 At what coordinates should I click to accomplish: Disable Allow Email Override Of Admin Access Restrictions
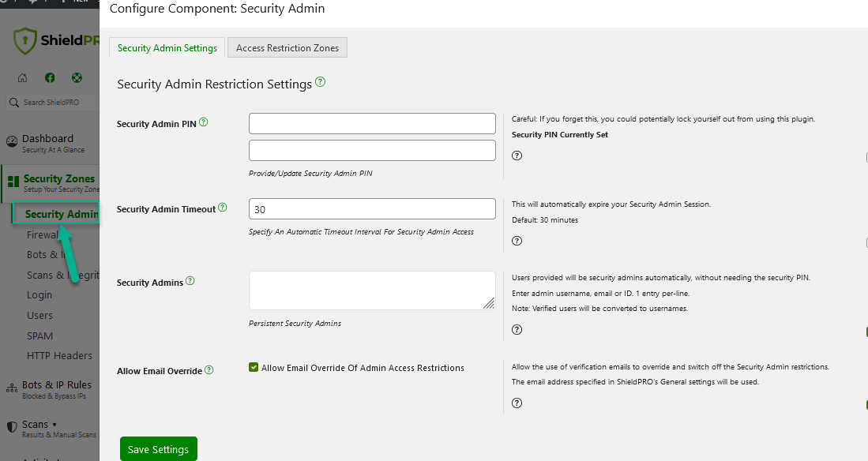pyautogui.click(x=254, y=367)
